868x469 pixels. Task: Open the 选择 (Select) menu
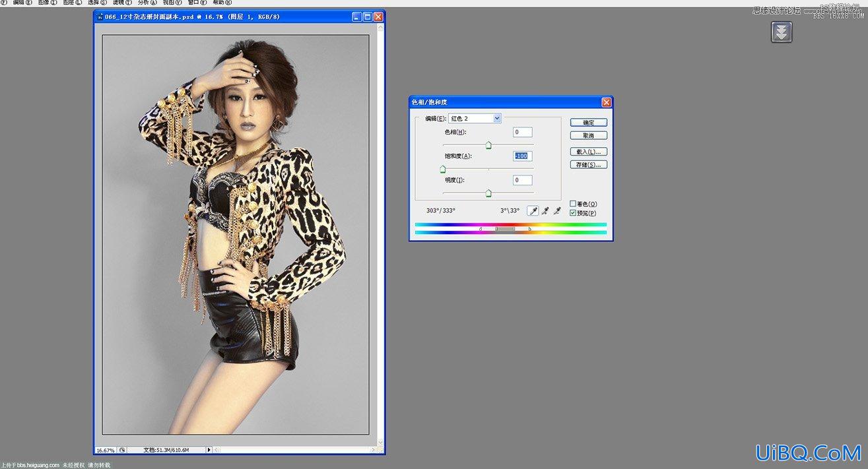coord(98,3)
